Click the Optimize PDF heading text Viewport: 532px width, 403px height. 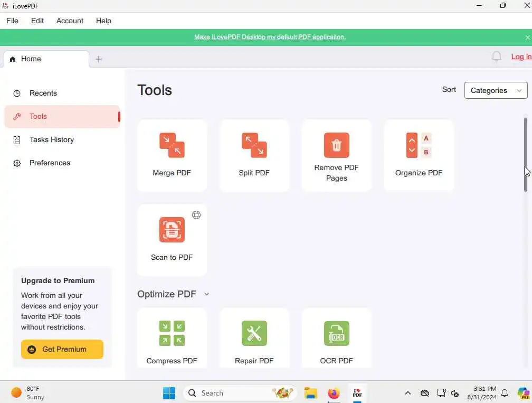click(x=167, y=294)
